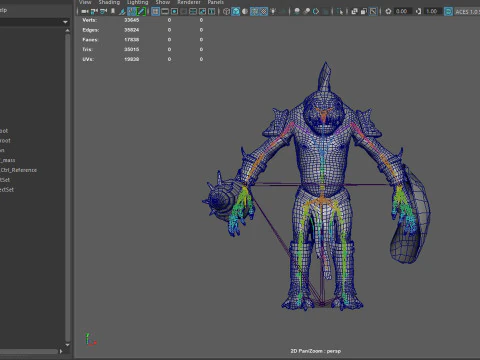Toggle the shadows icon
The width and height of the screenshot is (480, 360).
click(284, 11)
